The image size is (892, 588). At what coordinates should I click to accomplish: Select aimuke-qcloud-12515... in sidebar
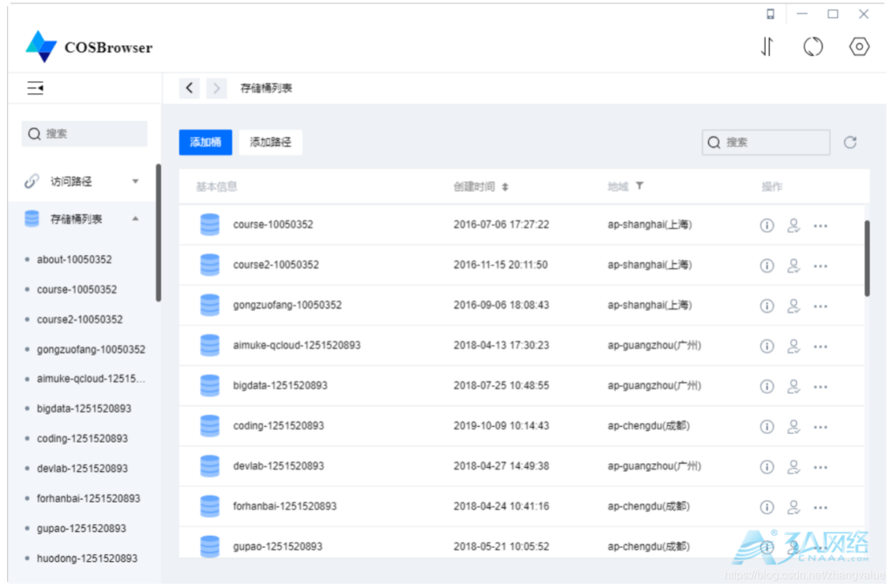point(91,379)
